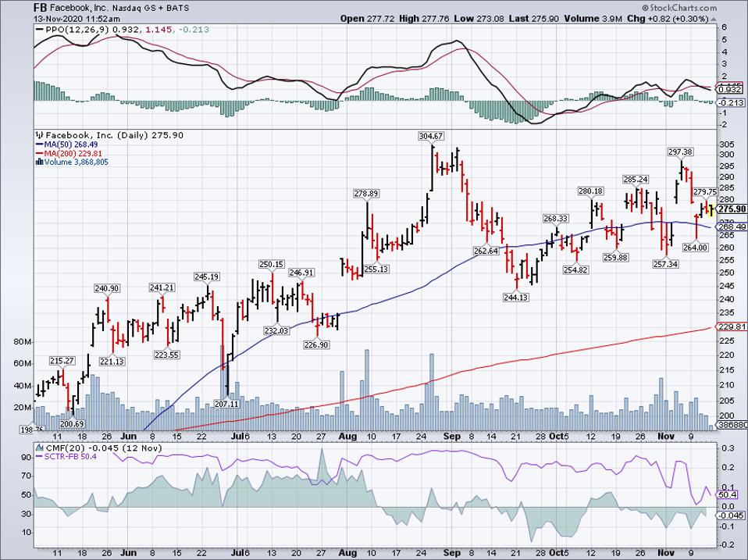Click the 223.55 price label
748x560 pixels.
pos(166,355)
